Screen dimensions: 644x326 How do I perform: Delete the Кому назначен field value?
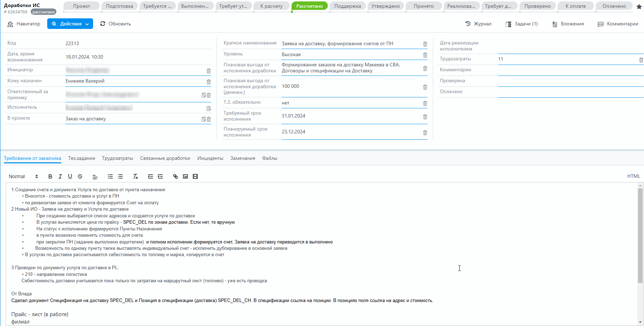(209, 82)
